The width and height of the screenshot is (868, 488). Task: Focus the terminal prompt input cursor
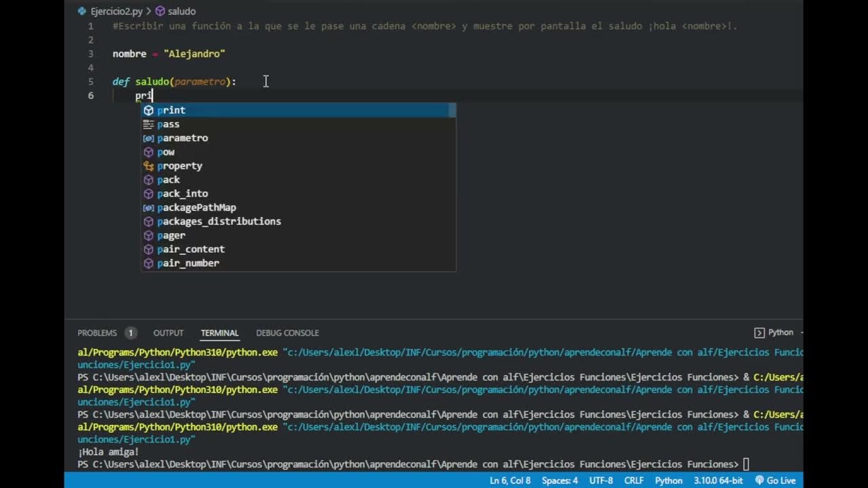pos(746,464)
